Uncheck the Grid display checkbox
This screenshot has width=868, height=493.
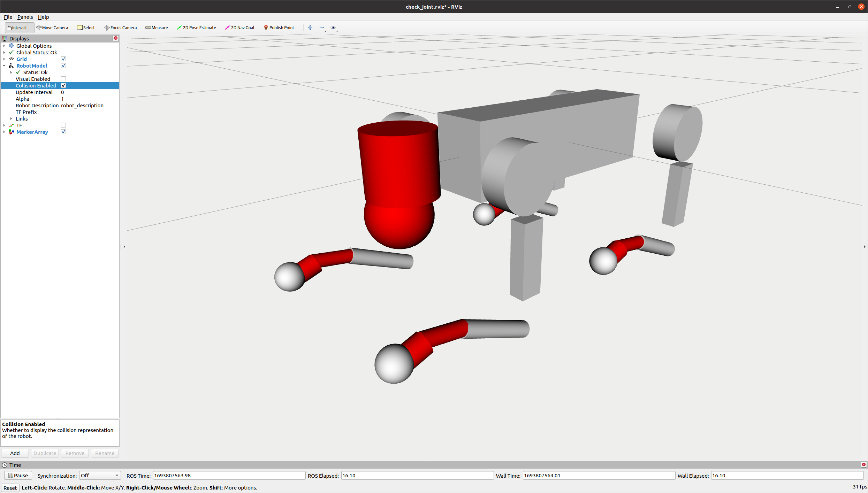63,59
